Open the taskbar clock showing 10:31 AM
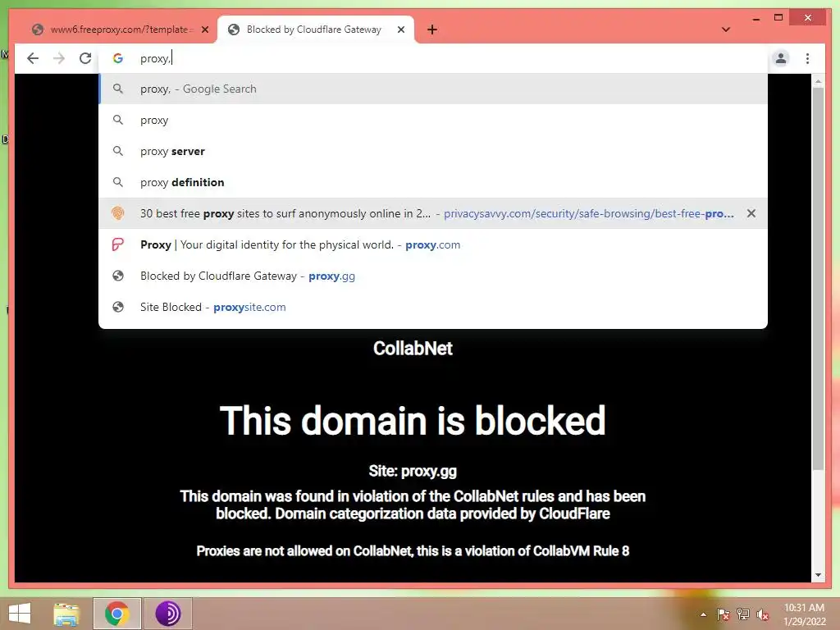Image resolution: width=840 pixels, height=630 pixels. (x=804, y=614)
